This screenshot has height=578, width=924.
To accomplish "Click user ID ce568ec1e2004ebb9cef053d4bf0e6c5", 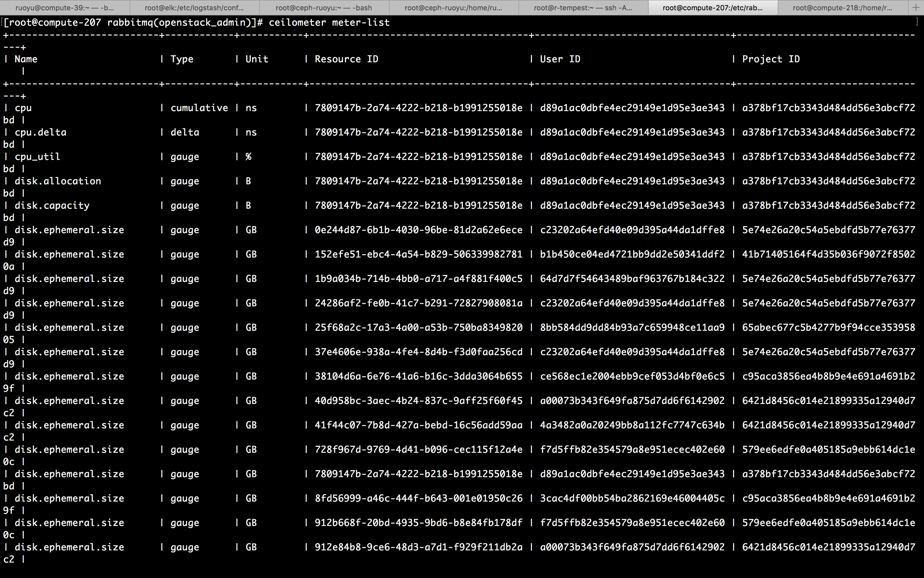I will click(632, 377).
